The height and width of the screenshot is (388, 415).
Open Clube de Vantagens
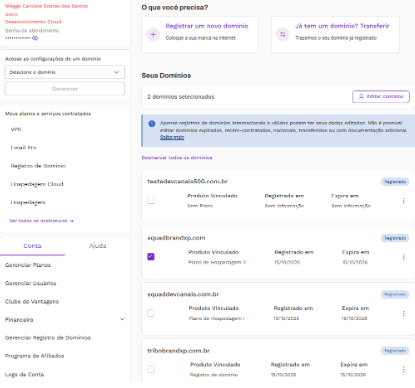[32, 301]
